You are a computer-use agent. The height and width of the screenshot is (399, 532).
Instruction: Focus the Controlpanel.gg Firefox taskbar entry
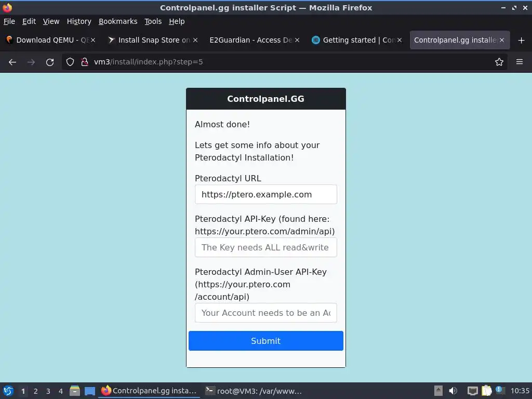[x=149, y=391]
